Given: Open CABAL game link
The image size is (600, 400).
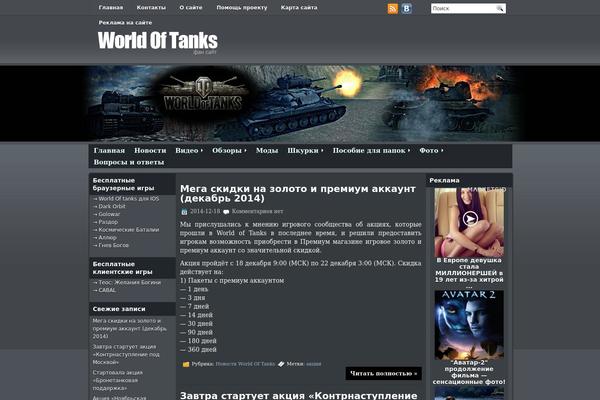Looking at the screenshot, I should click(107, 290).
